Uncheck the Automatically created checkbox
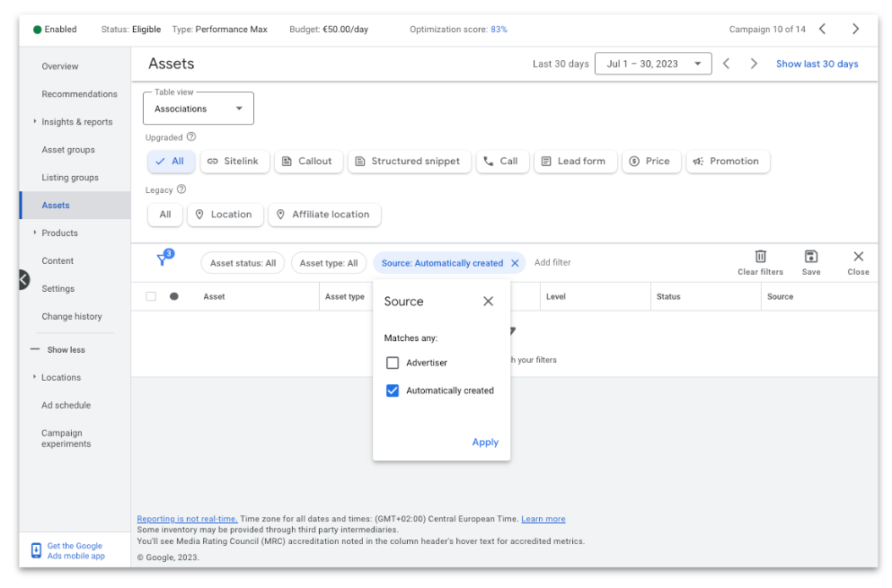The height and width of the screenshot is (588, 892). pos(393,391)
